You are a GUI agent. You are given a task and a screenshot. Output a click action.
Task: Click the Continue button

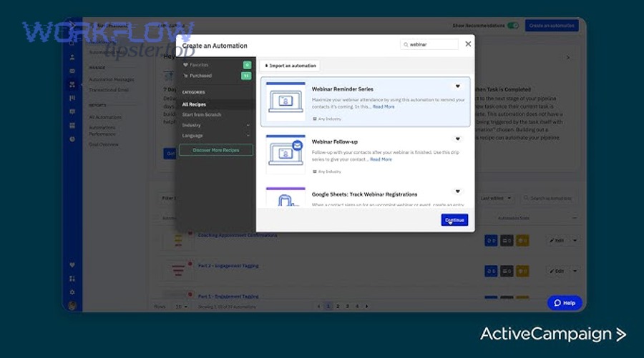pyautogui.click(x=454, y=220)
